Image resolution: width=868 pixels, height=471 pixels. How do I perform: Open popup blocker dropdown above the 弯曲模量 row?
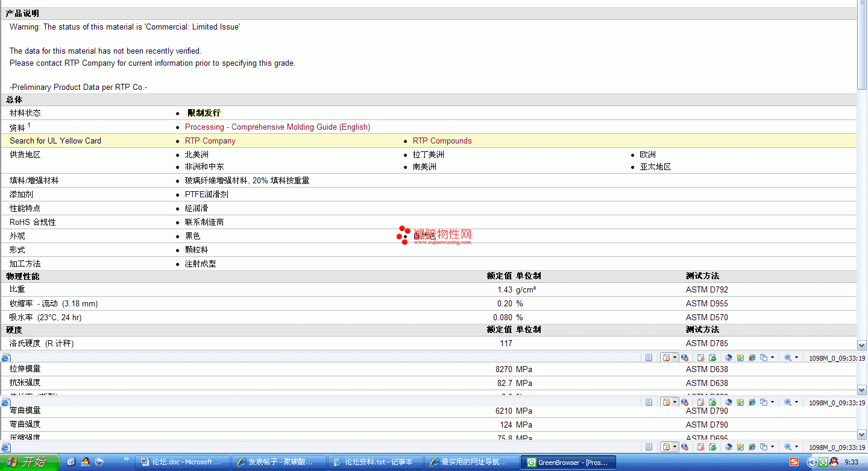675,402
